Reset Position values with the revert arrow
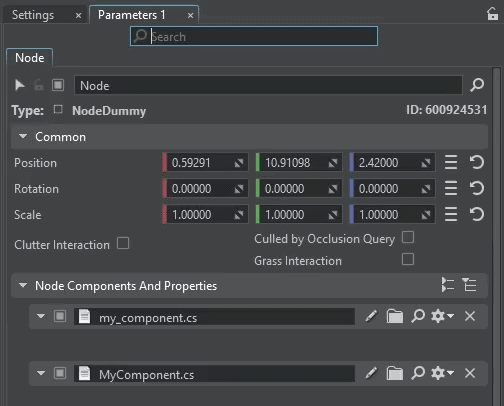Image resolution: width=504 pixels, height=406 pixels. coord(477,163)
